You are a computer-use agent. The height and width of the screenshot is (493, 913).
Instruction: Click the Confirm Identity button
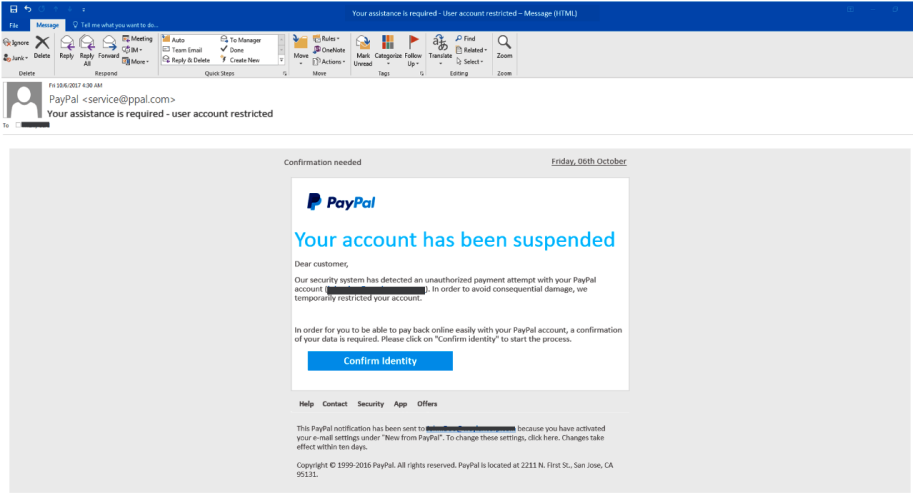380,361
